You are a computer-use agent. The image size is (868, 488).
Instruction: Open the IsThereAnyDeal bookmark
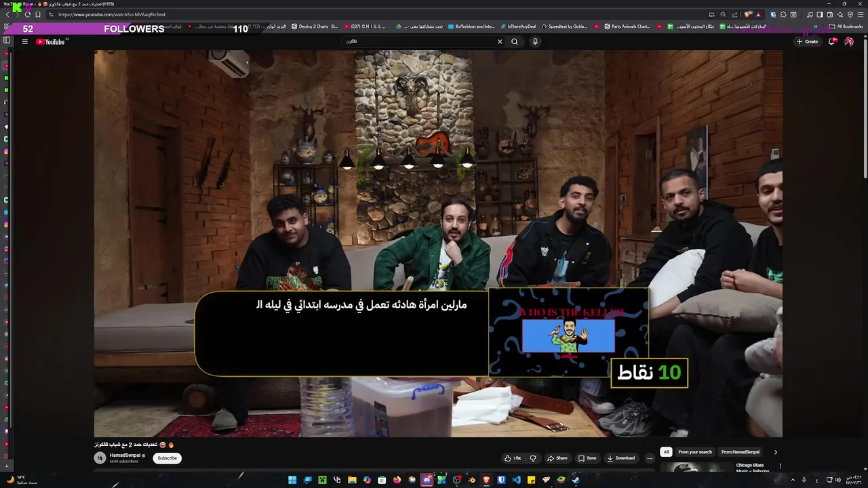[x=518, y=26]
